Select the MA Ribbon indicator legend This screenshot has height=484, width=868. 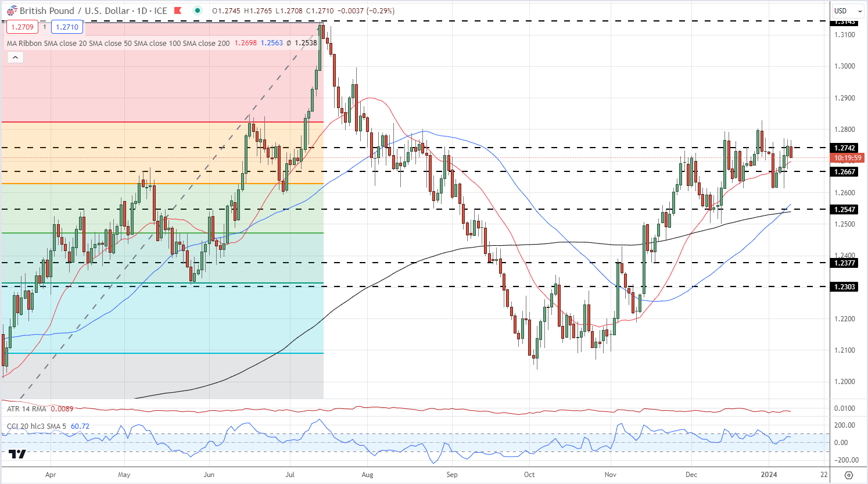click(118, 43)
